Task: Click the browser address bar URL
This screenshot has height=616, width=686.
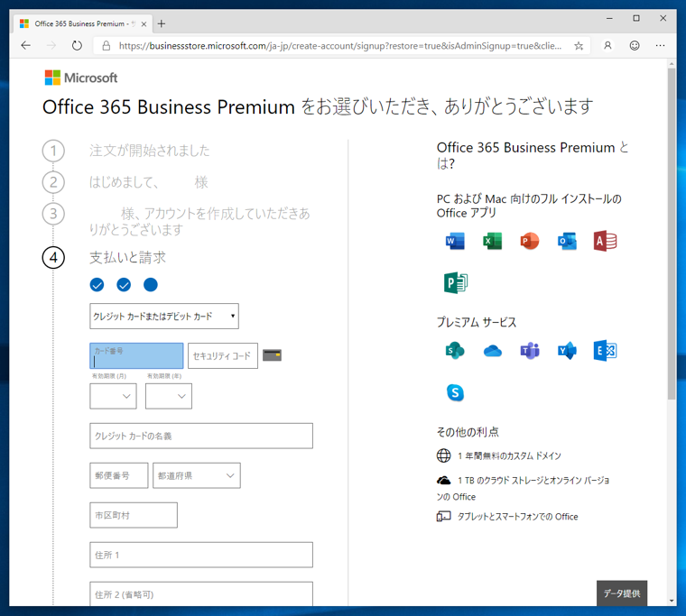Action: coord(340,46)
